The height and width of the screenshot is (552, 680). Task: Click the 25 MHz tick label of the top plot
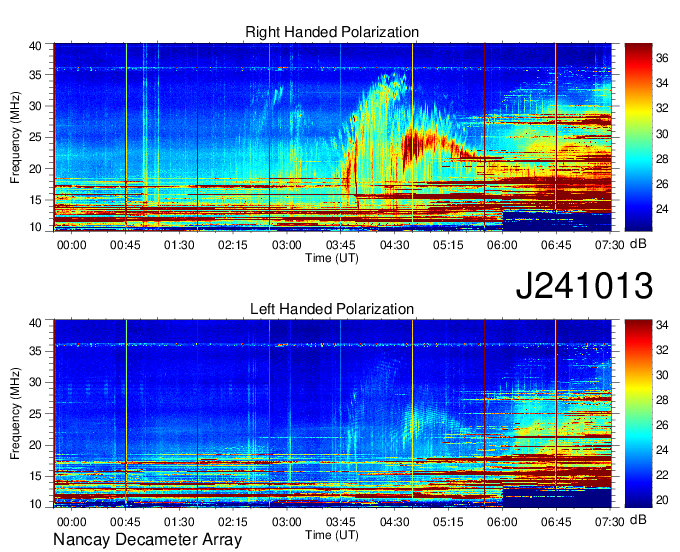coord(35,137)
